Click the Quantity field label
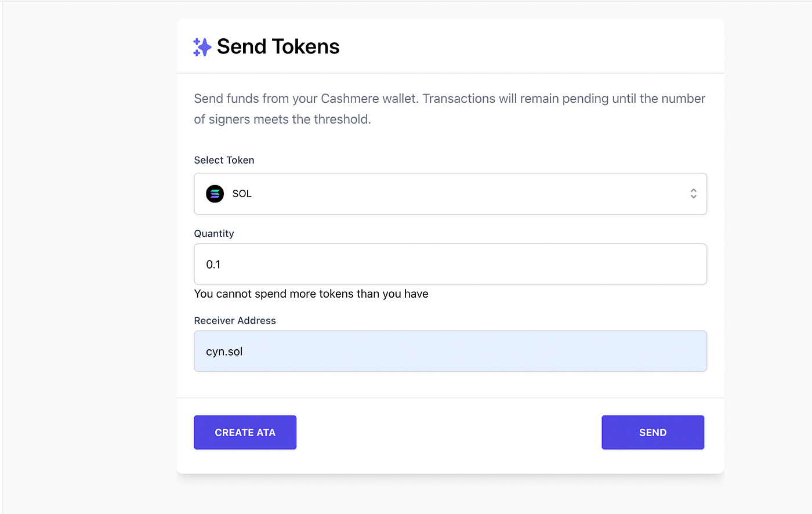 point(214,233)
